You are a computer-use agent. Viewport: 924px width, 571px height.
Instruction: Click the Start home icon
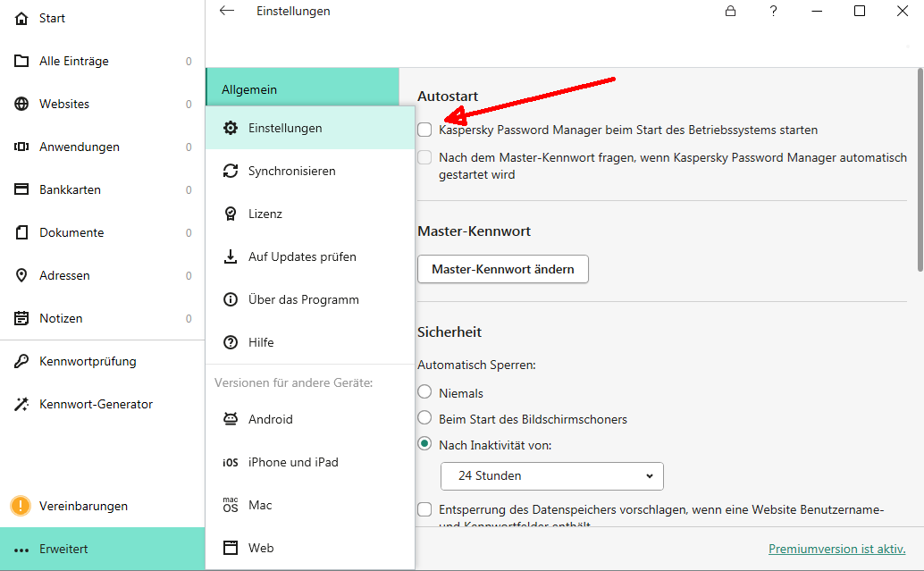pos(21,18)
